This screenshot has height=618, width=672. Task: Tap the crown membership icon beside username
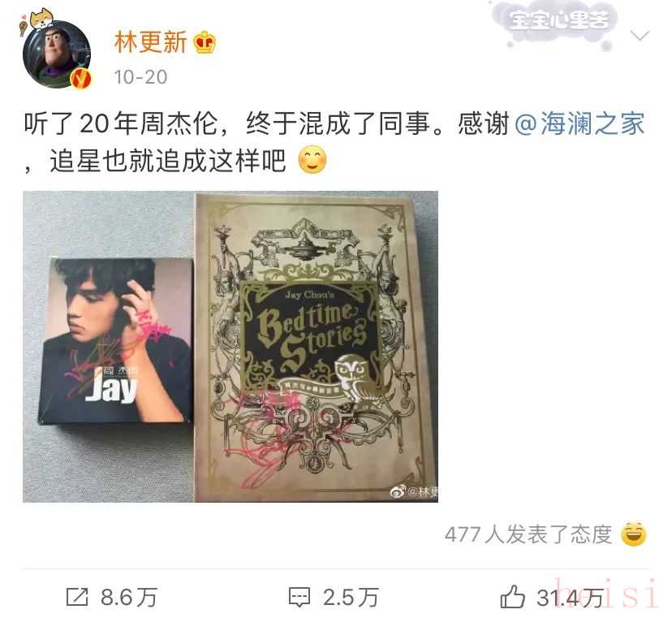[205, 42]
